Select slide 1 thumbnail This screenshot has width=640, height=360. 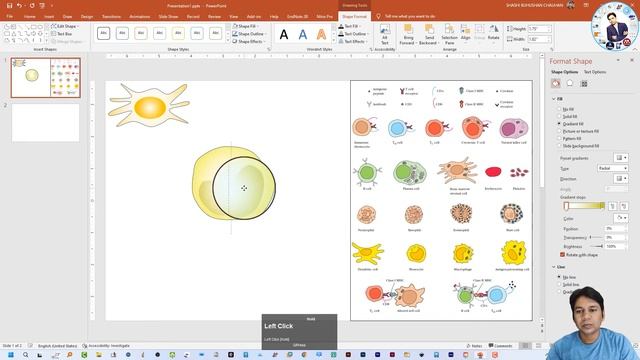46,78
